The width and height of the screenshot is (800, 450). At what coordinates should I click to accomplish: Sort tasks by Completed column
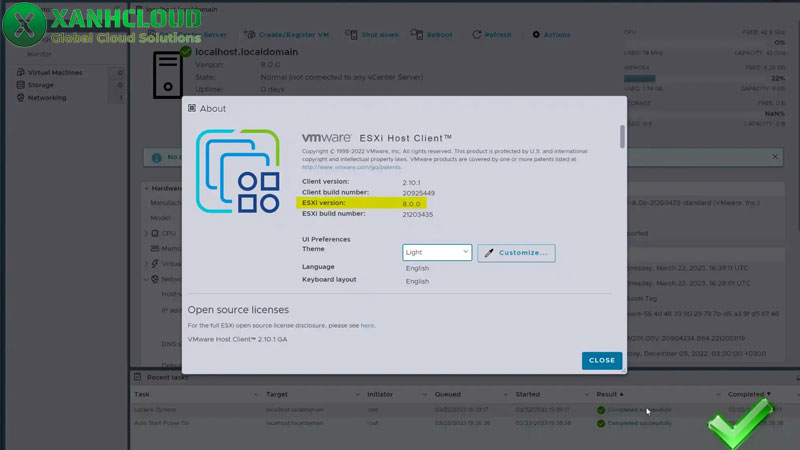tap(749, 394)
